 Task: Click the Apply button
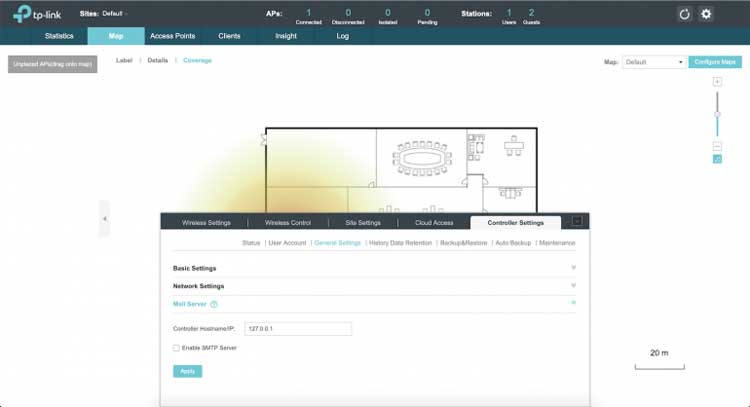pyautogui.click(x=187, y=371)
